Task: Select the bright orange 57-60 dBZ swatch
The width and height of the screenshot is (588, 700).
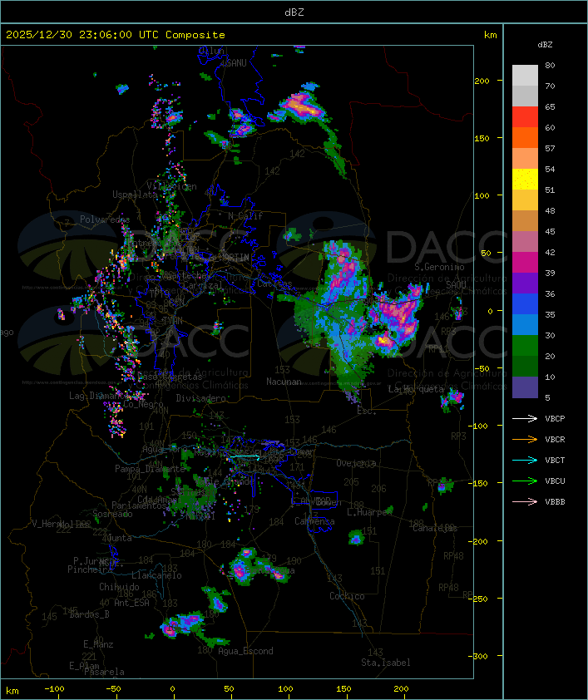Action: coord(525,137)
